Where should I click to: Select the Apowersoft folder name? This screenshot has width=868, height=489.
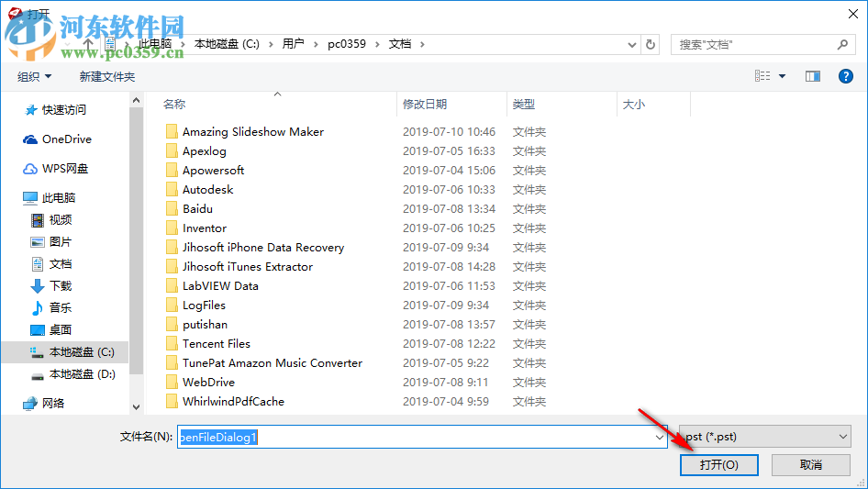coord(213,171)
